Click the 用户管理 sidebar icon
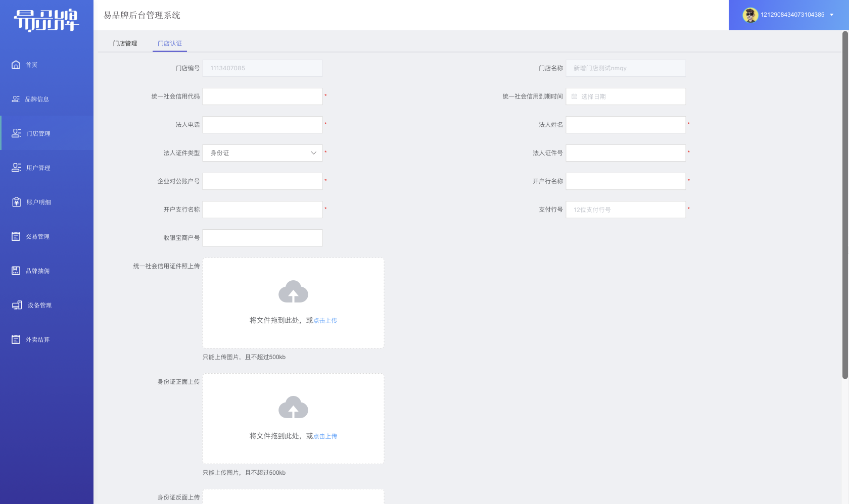Screen dimensions: 849x504 (16, 168)
